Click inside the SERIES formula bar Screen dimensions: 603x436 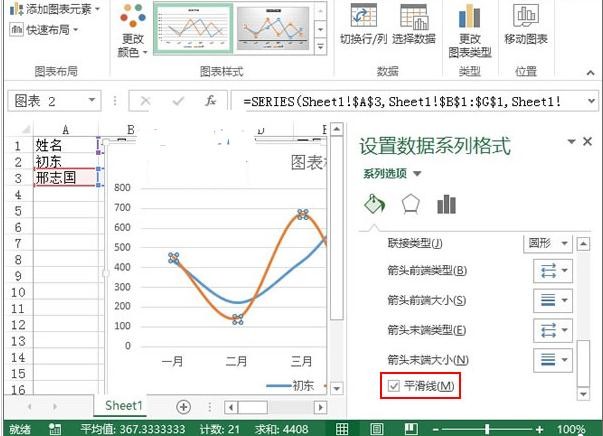coord(408,102)
